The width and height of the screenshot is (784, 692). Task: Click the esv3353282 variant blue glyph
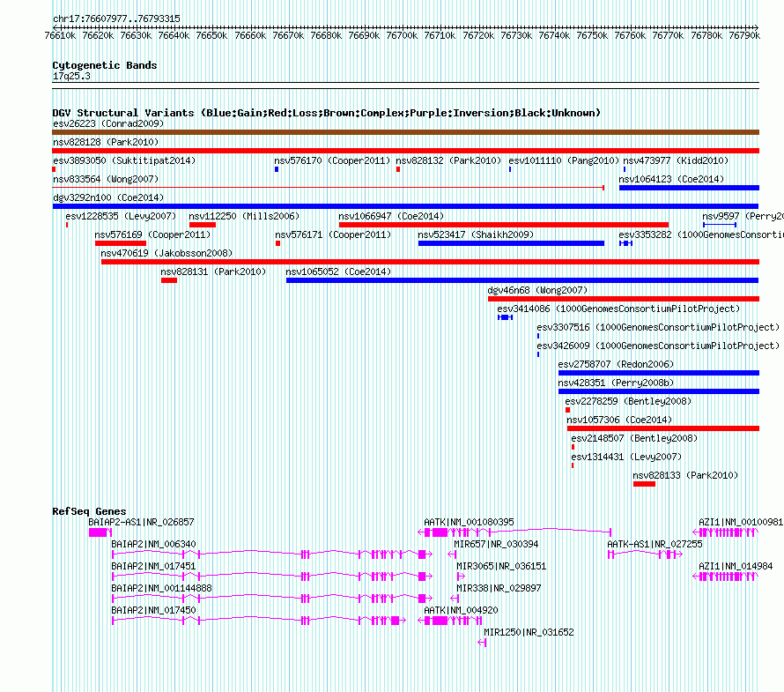(626, 243)
